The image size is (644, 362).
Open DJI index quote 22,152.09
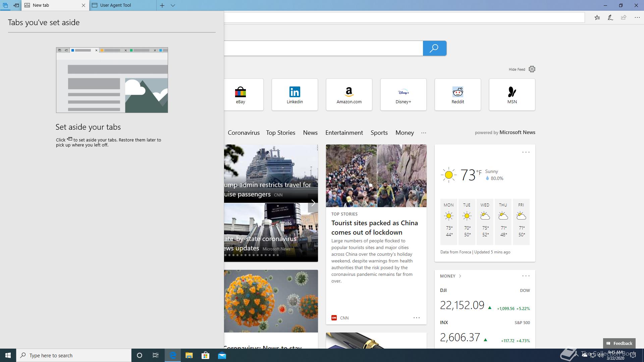485,300
